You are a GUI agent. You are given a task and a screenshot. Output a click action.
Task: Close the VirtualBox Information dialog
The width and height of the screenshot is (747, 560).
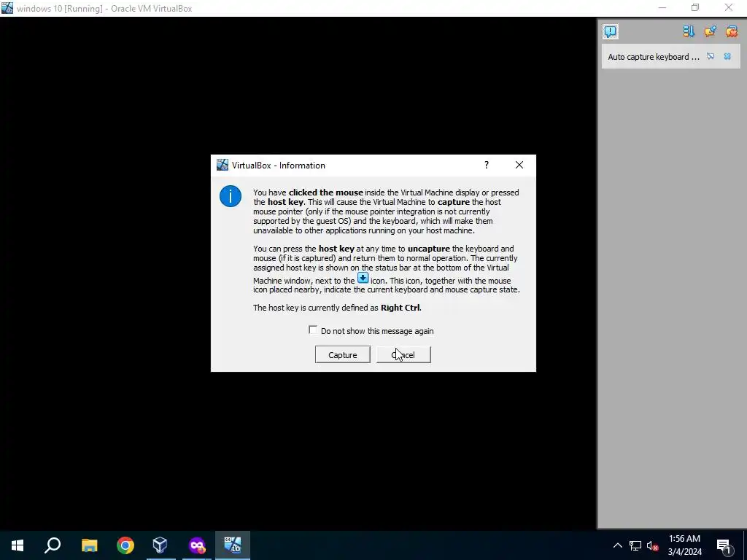tap(519, 165)
